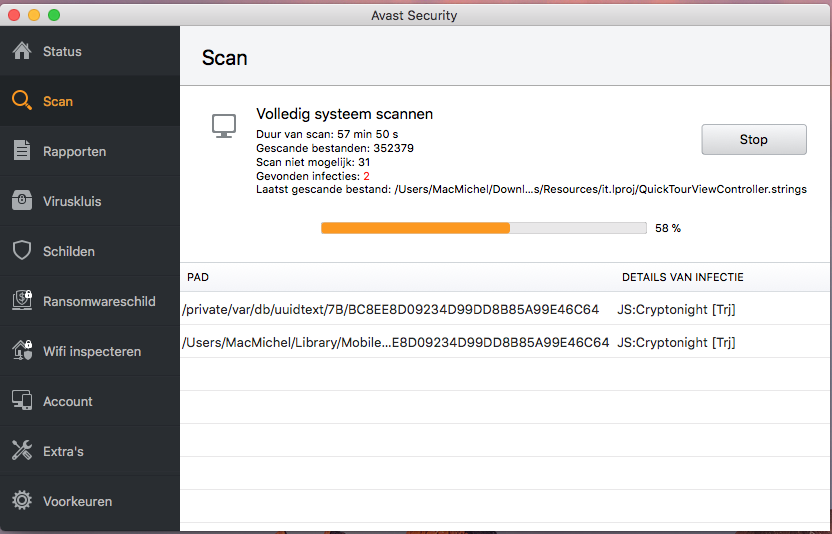The width and height of the screenshot is (832, 534).
Task: Click the Voorkeuren gear icon
Action: (x=22, y=501)
